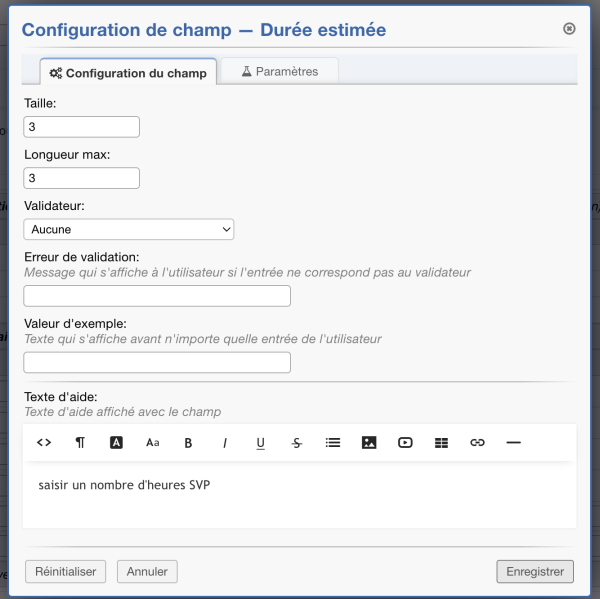Click the Enregistrer button
This screenshot has height=599, width=600.
(x=535, y=571)
